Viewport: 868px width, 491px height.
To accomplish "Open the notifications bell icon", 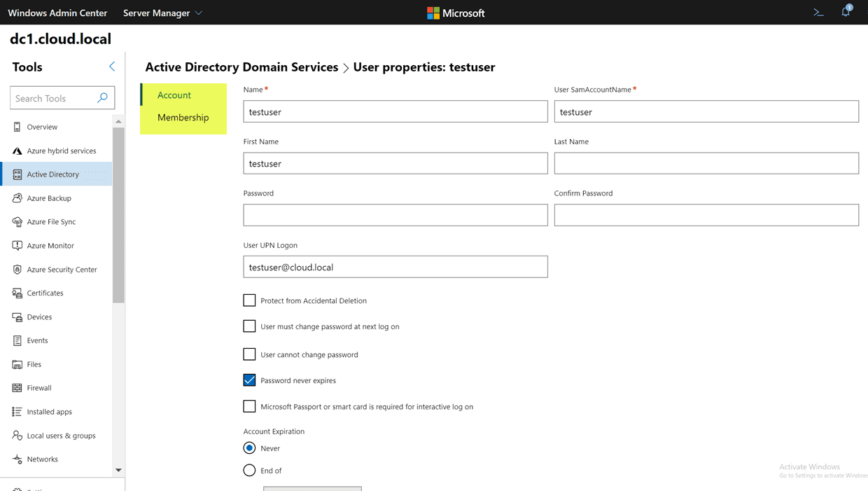I will click(846, 12).
